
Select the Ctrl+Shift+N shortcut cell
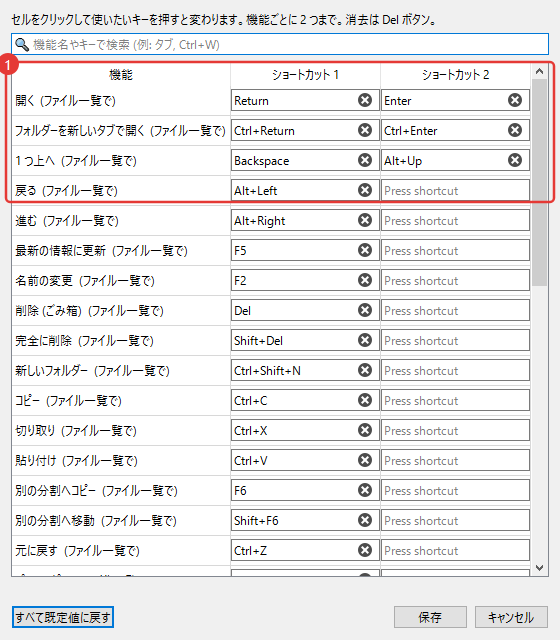[x=305, y=370]
